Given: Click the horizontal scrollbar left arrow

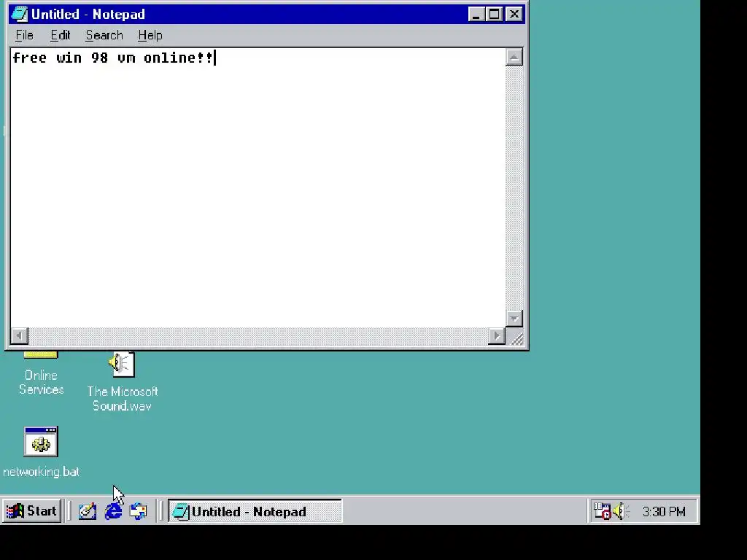Looking at the screenshot, I should 20,335.
